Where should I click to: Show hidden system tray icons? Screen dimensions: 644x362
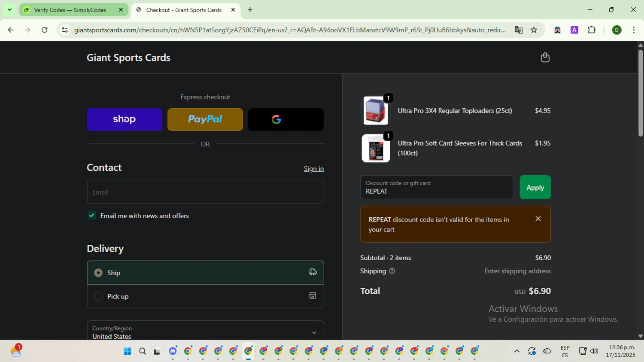click(517, 351)
